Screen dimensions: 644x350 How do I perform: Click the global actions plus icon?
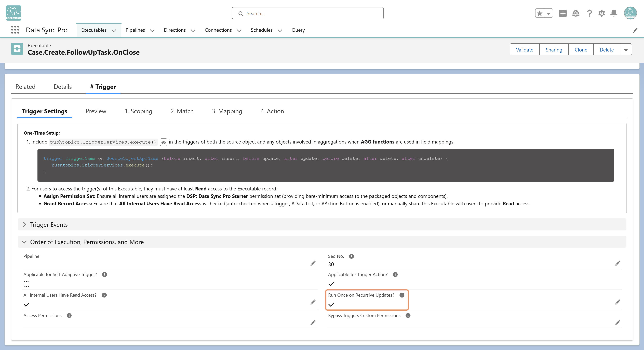pyautogui.click(x=563, y=13)
